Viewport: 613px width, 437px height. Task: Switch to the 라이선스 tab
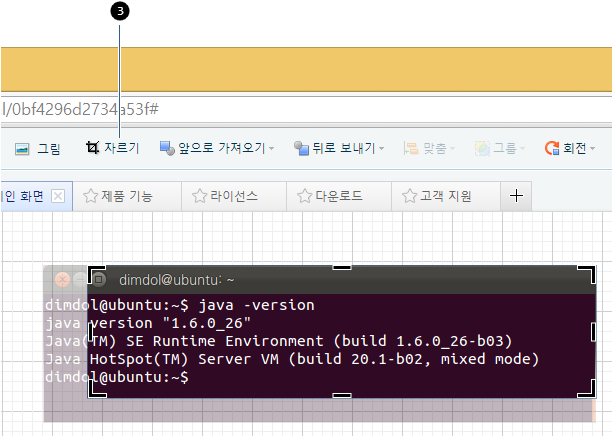coord(234,196)
